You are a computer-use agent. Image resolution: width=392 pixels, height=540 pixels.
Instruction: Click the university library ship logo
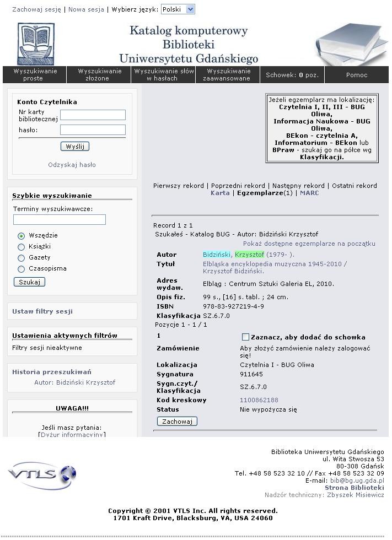coord(36,44)
